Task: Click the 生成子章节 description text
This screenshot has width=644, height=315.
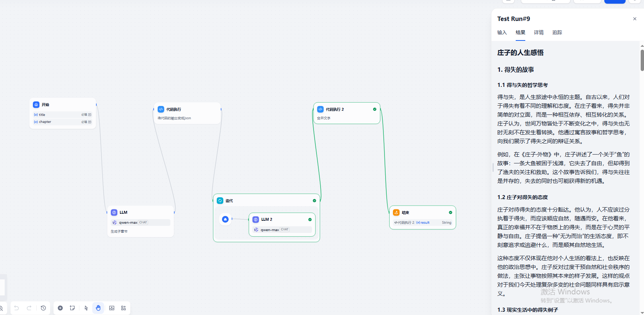Action: pos(119,231)
